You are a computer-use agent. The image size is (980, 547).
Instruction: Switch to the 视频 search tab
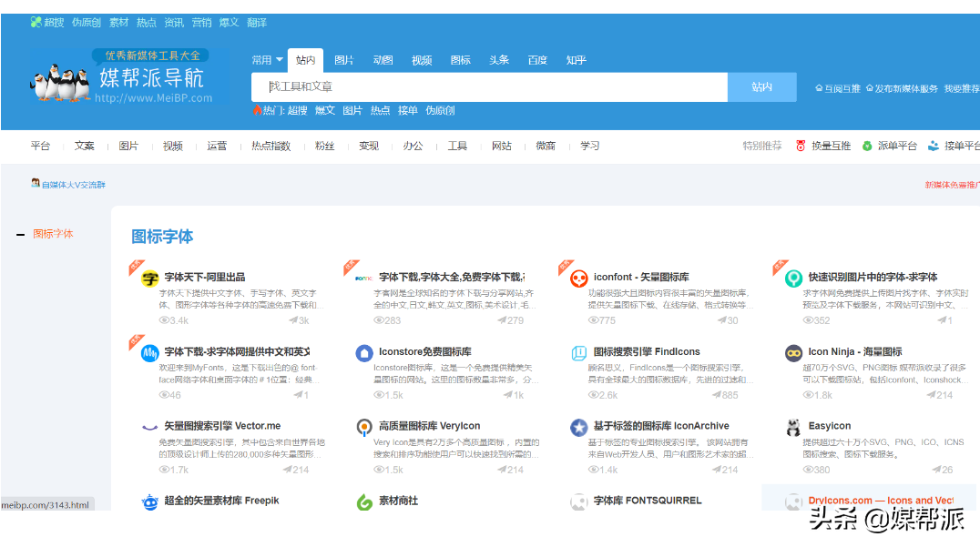(422, 60)
